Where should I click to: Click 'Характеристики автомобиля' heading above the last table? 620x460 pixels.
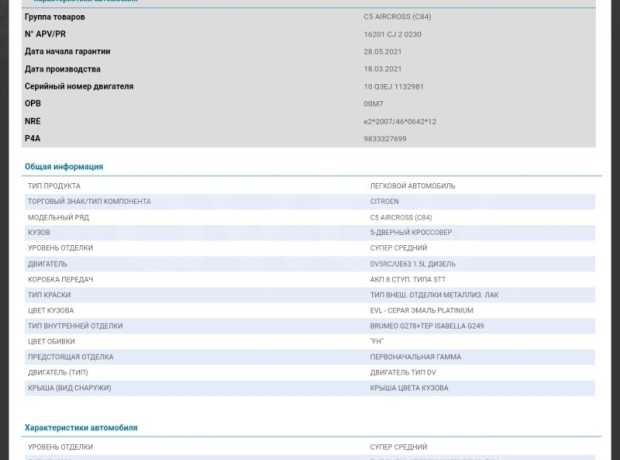81,428
